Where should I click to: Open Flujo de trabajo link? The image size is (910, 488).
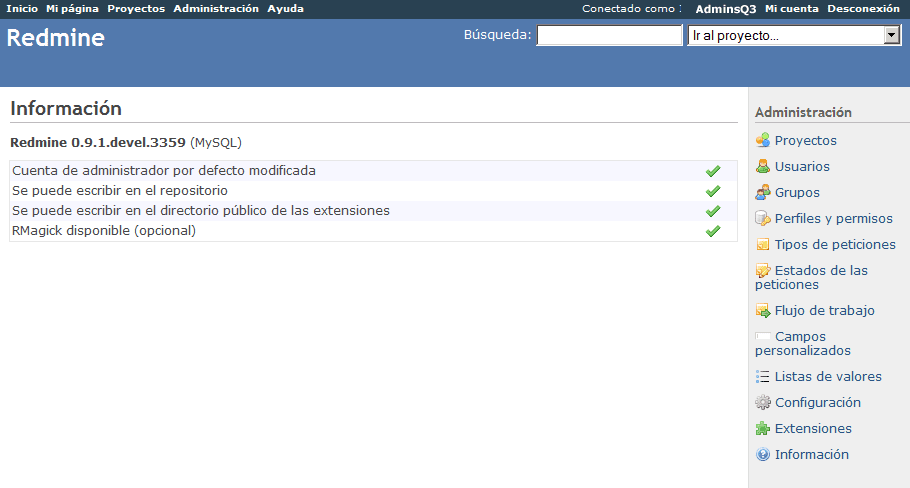tap(825, 310)
